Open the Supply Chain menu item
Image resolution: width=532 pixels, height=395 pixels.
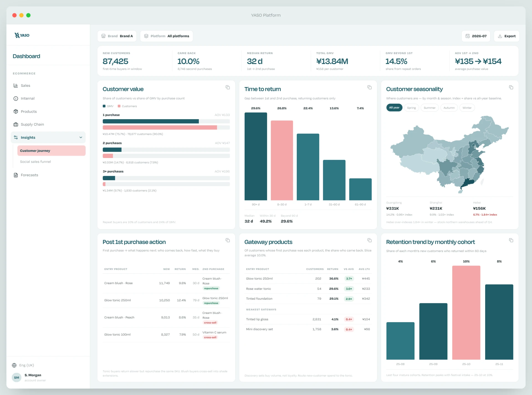tap(48, 124)
